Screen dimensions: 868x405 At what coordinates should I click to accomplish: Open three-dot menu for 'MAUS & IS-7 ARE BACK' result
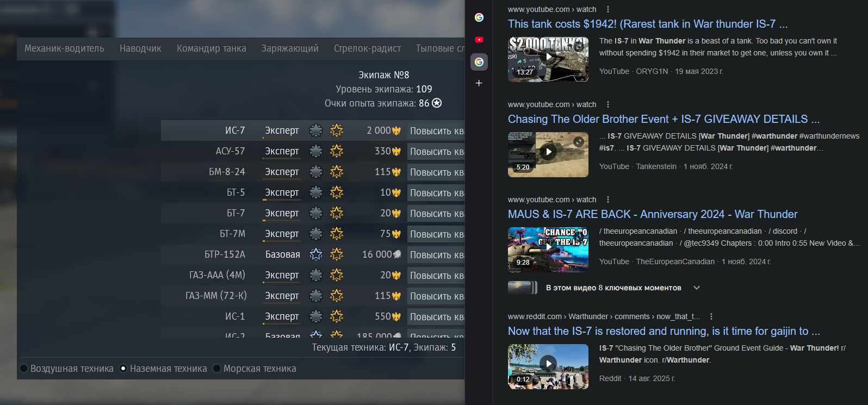point(607,200)
